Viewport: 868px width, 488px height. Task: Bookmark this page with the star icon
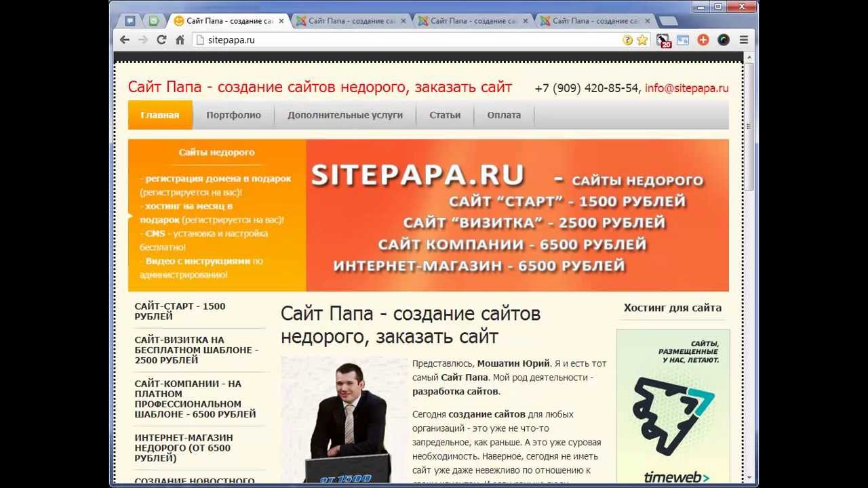(x=642, y=40)
